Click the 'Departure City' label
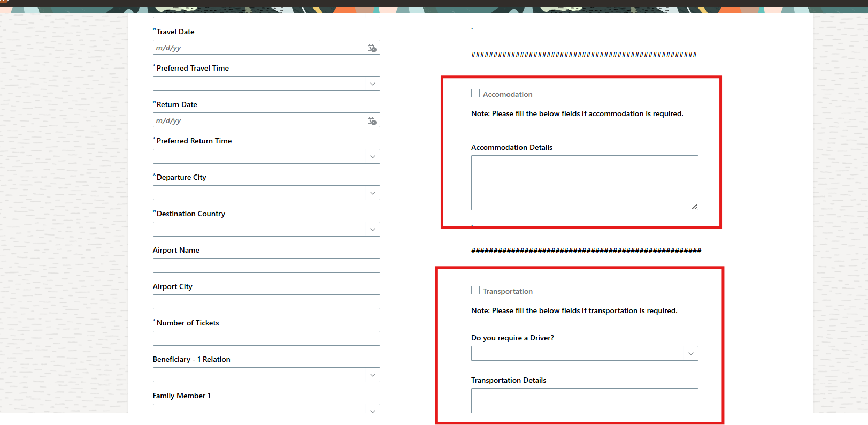The height and width of the screenshot is (425, 868). point(181,178)
